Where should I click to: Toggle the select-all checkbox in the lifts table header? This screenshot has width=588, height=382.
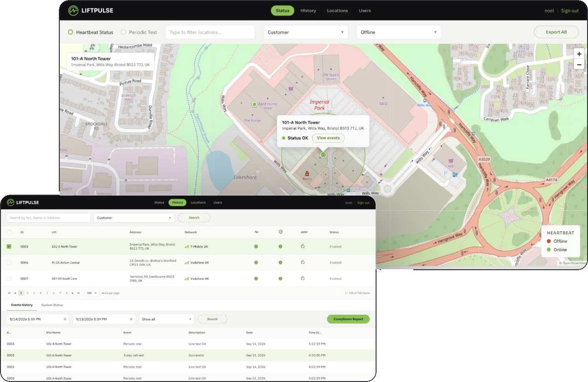pyautogui.click(x=9, y=232)
